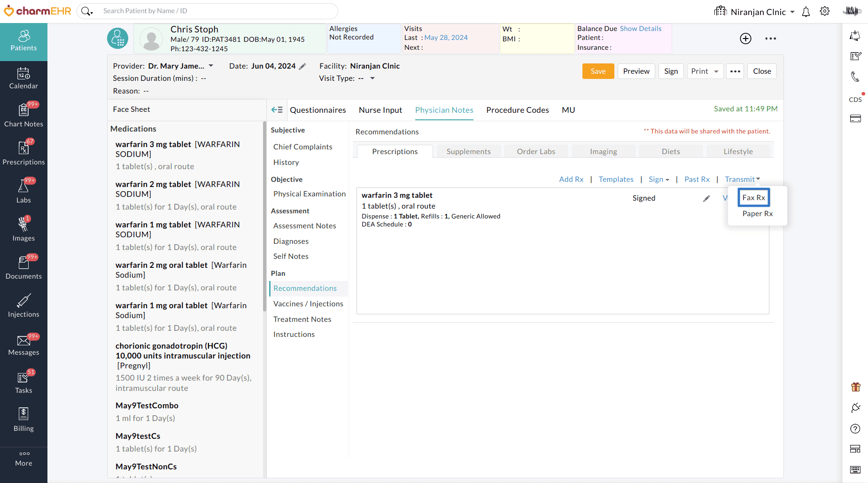
Task: Click the patient search input field
Action: pyautogui.click(x=216, y=11)
